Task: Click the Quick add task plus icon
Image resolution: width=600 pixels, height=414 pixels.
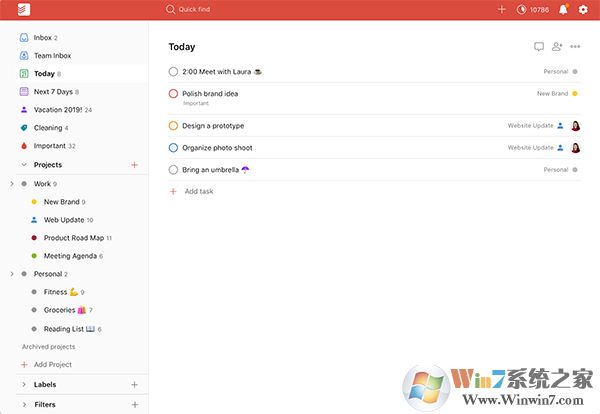Action: click(x=502, y=10)
